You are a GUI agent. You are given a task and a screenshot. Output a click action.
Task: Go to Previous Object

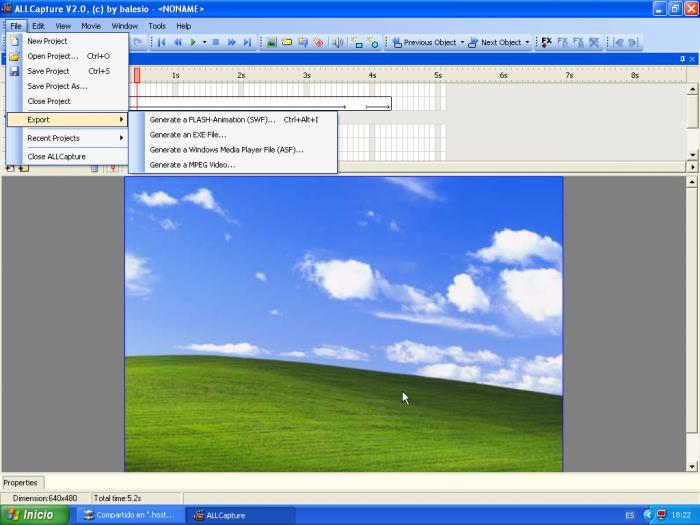(x=425, y=42)
